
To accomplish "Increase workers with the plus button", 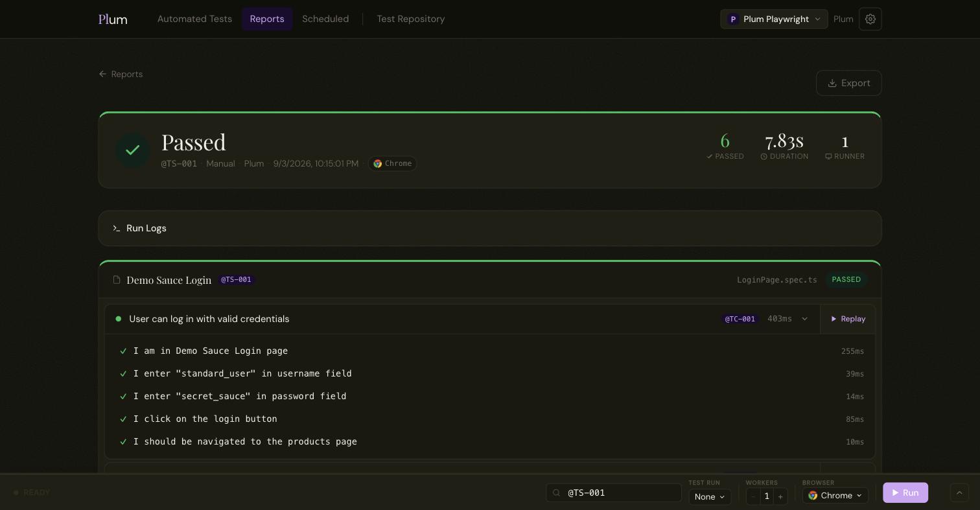I will coord(780,496).
